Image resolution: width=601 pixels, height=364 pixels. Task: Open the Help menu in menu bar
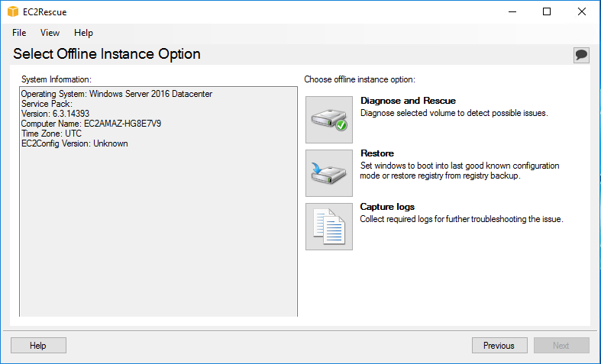pyautogui.click(x=83, y=33)
